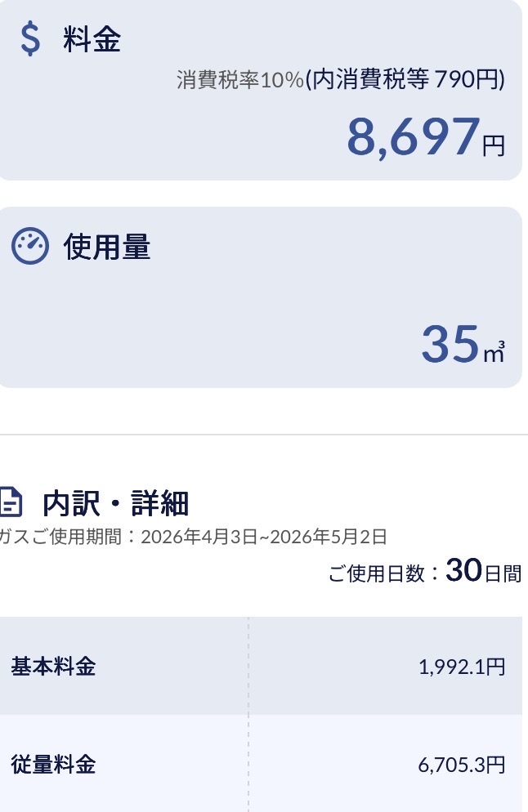The height and width of the screenshot is (812, 528).
Task: Click the dollar sign icon beside 料金
Action: (30, 39)
